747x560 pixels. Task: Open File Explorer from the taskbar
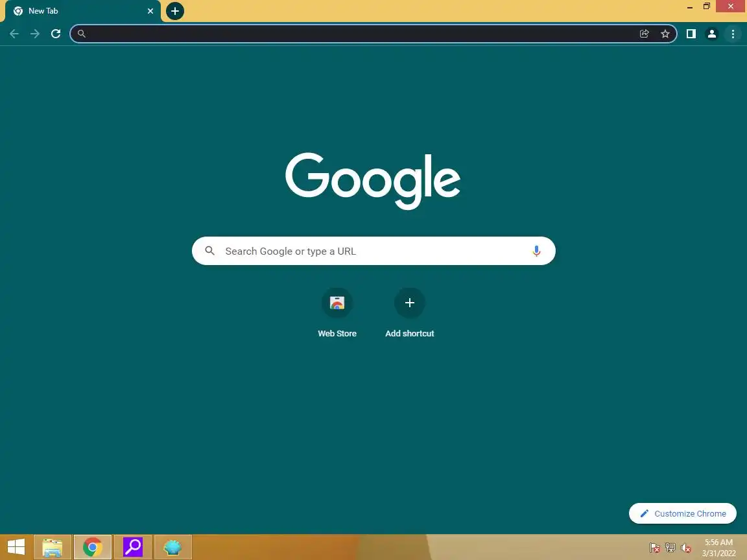[53, 547]
